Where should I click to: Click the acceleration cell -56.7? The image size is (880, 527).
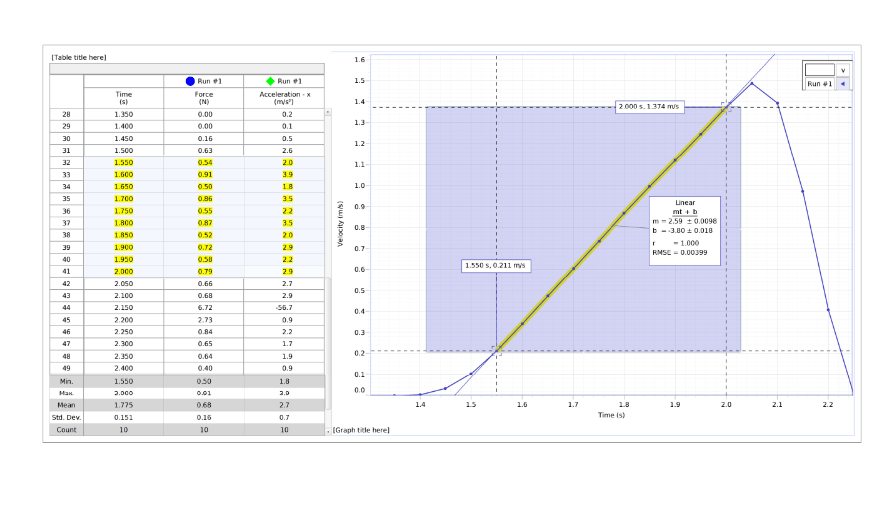point(285,308)
